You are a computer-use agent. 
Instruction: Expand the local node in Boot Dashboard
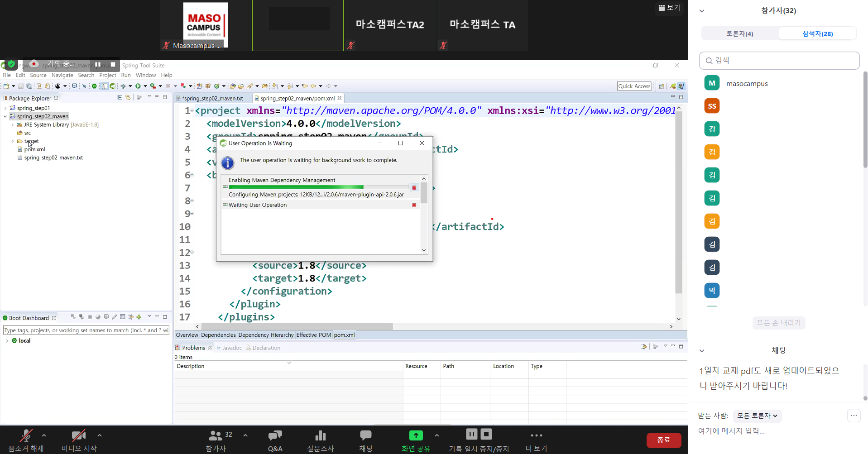point(7,341)
